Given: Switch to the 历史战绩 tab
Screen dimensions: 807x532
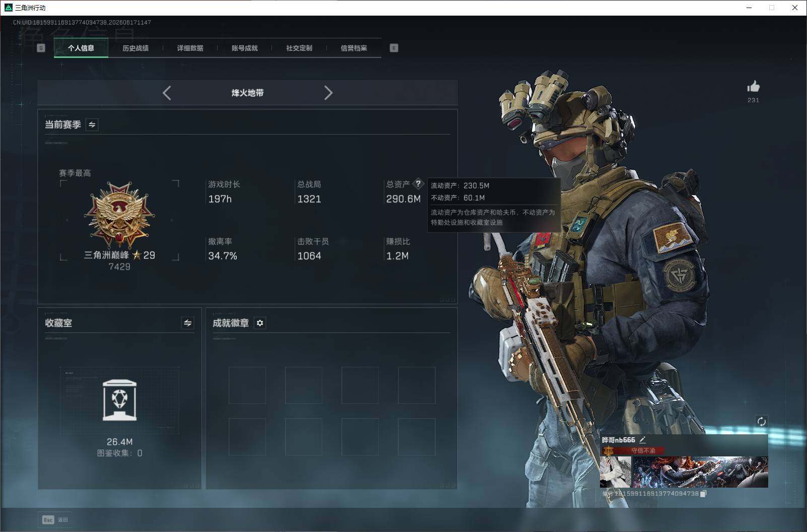Looking at the screenshot, I should [136, 48].
